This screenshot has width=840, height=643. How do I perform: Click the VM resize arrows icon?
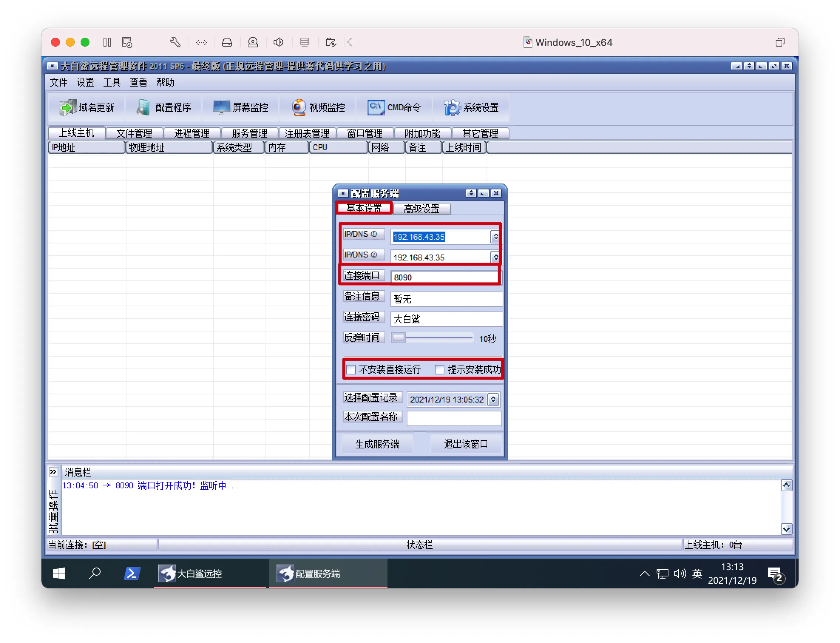tap(201, 42)
